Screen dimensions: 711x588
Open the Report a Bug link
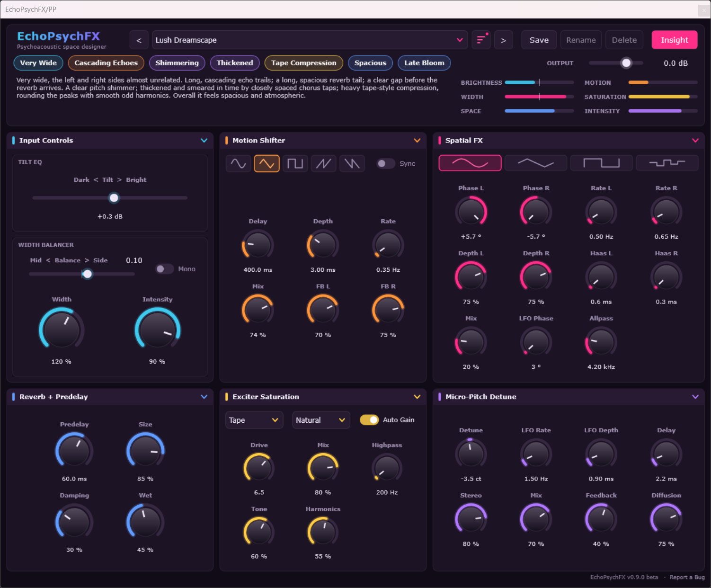(687, 577)
